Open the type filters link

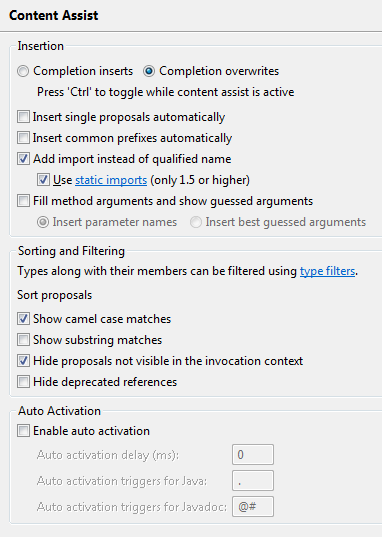[328, 271]
